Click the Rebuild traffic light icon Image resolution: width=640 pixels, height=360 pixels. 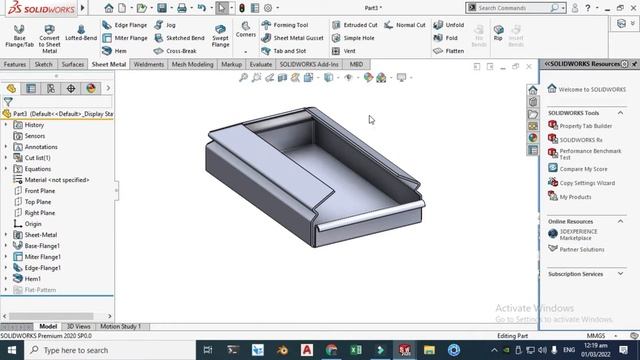pyautogui.click(x=242, y=8)
